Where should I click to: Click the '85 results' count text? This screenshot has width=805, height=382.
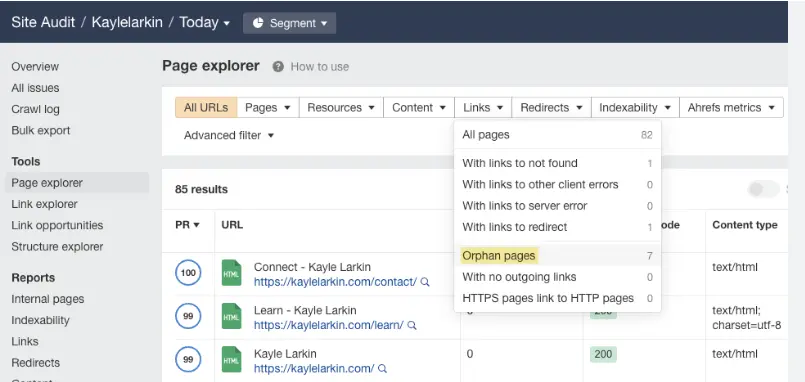point(201,189)
